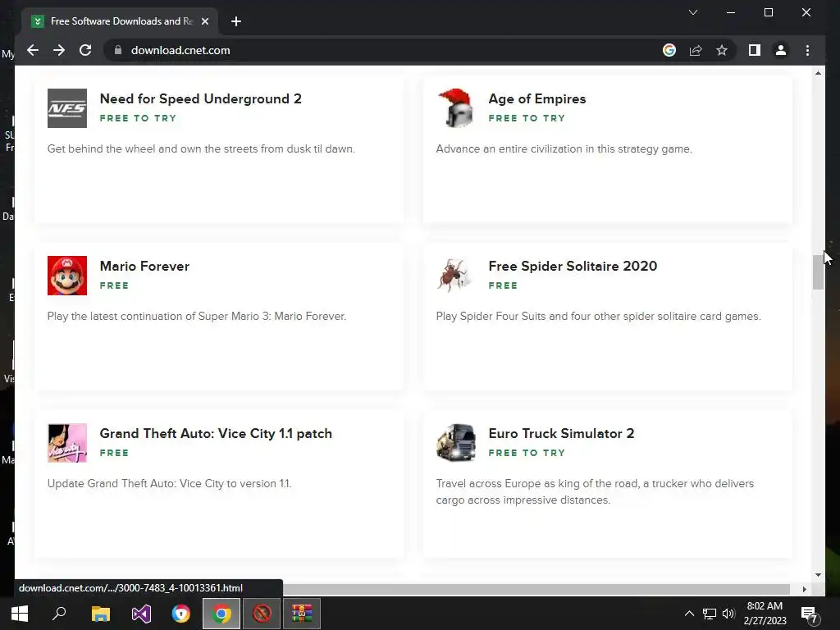Open the shield browser icon in taskbar

click(x=181, y=614)
